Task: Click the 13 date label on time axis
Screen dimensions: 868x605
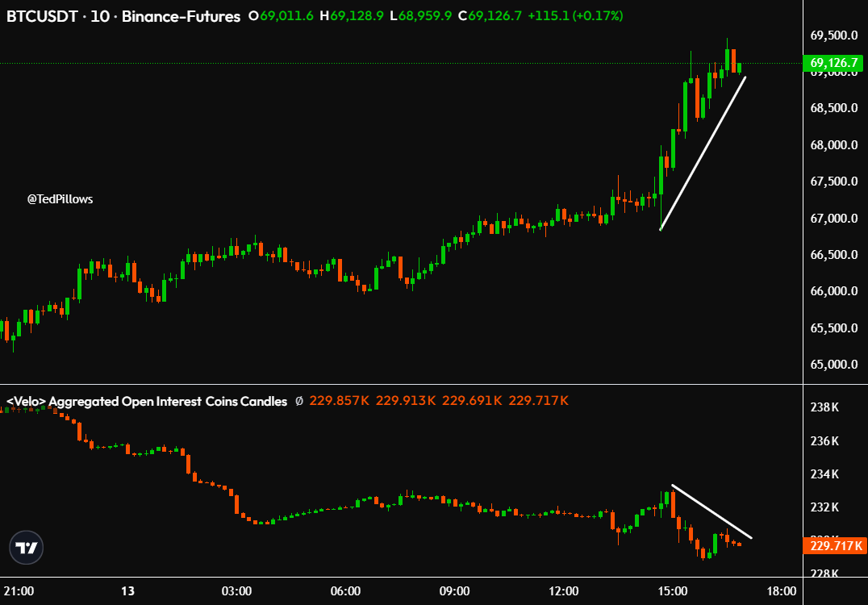Action: (x=128, y=591)
